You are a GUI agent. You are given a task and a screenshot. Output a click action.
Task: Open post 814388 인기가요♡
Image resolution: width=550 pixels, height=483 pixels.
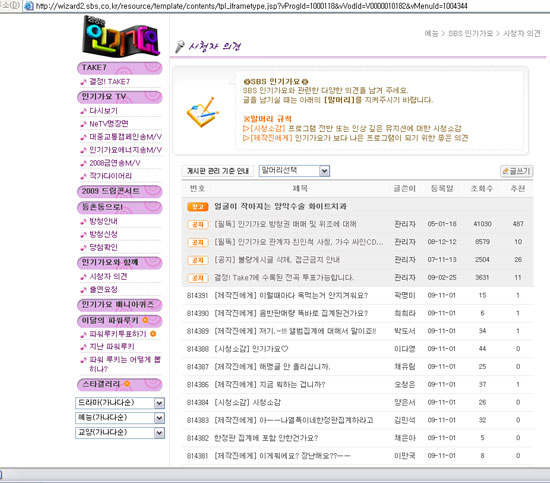click(251, 349)
